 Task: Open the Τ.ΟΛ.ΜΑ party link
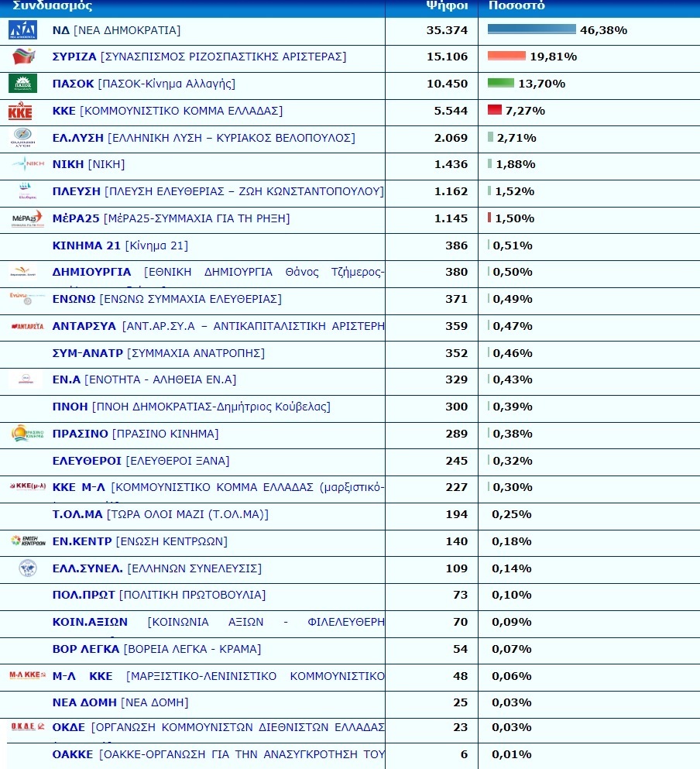[x=160, y=514]
